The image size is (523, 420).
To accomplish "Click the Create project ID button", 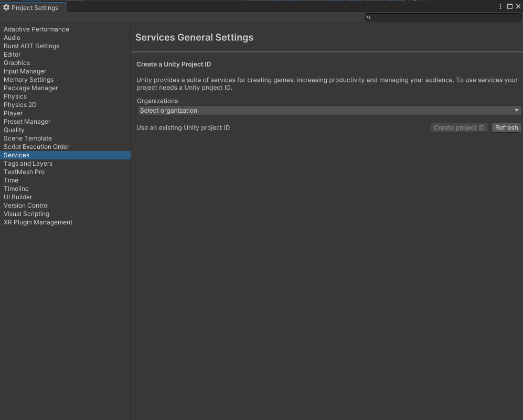I will (x=459, y=127).
